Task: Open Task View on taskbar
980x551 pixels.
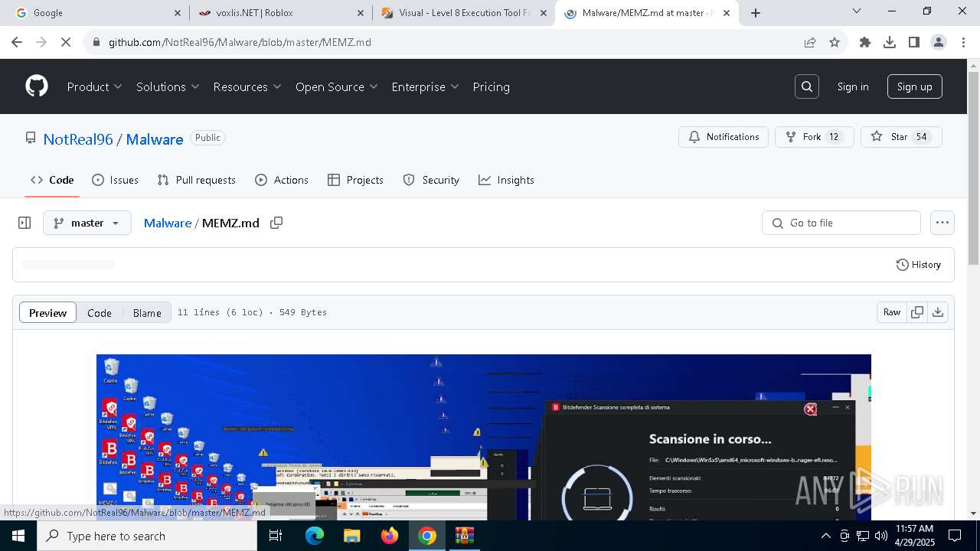Action: click(276, 536)
